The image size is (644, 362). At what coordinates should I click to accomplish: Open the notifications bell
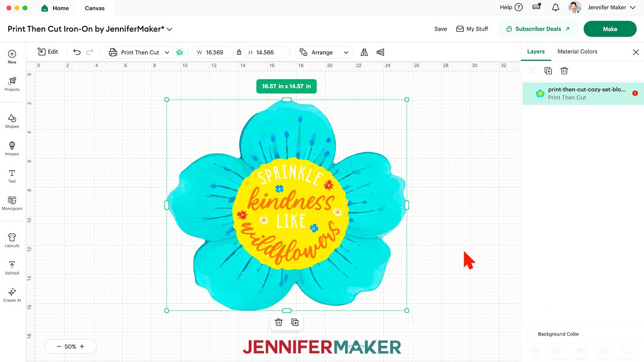pos(556,7)
